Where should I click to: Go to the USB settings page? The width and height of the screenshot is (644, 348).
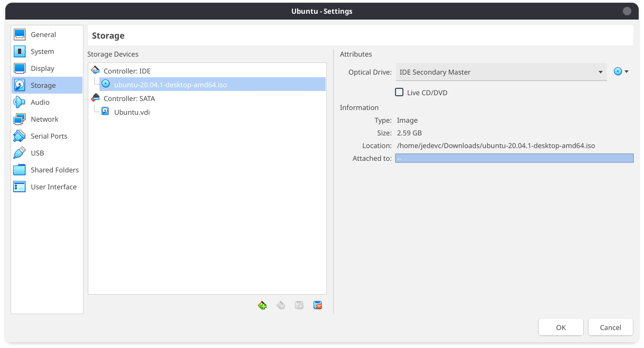pyautogui.click(x=47, y=153)
